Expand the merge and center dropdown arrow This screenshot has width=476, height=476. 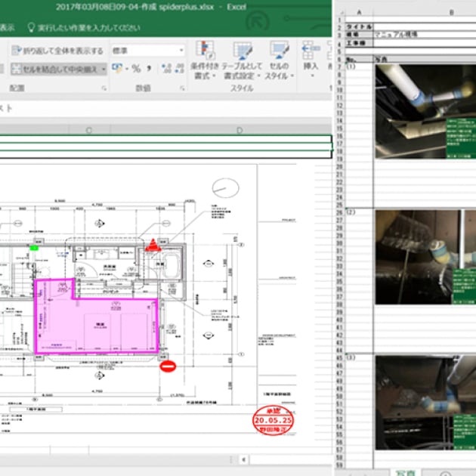[x=104, y=69]
